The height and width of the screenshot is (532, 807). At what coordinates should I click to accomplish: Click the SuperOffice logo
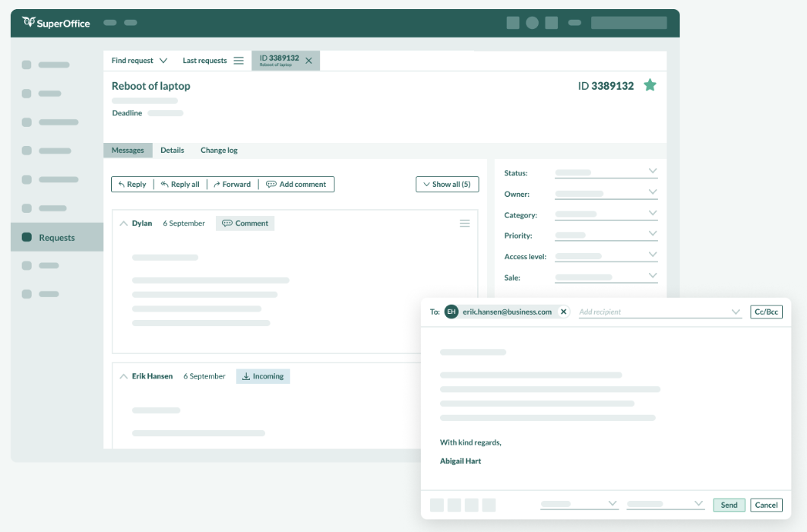(56, 23)
